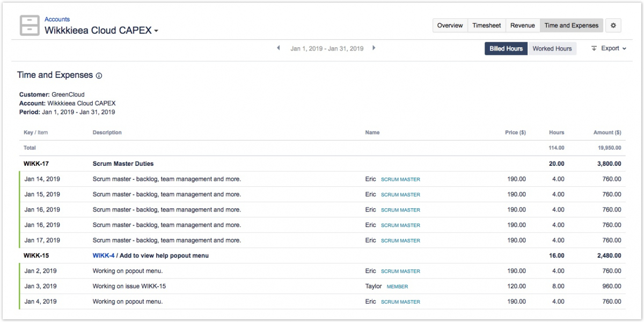Open the WIKK-4 issue link
Screen dimensions: 644x322
[104, 255]
